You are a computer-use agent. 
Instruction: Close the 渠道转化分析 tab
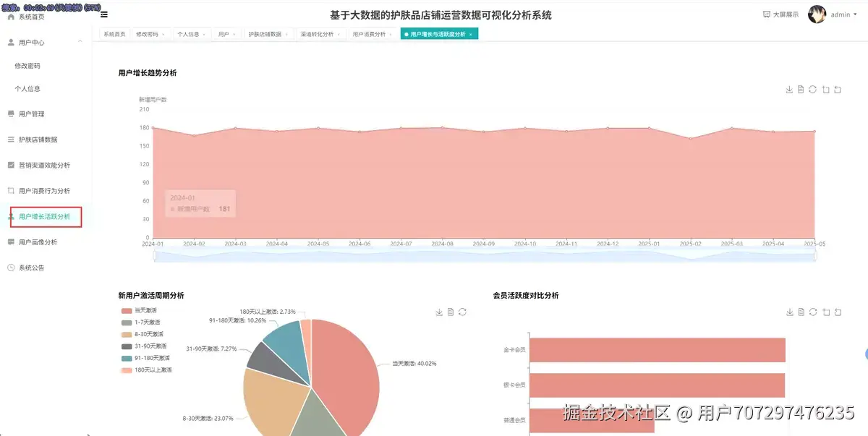tap(339, 34)
